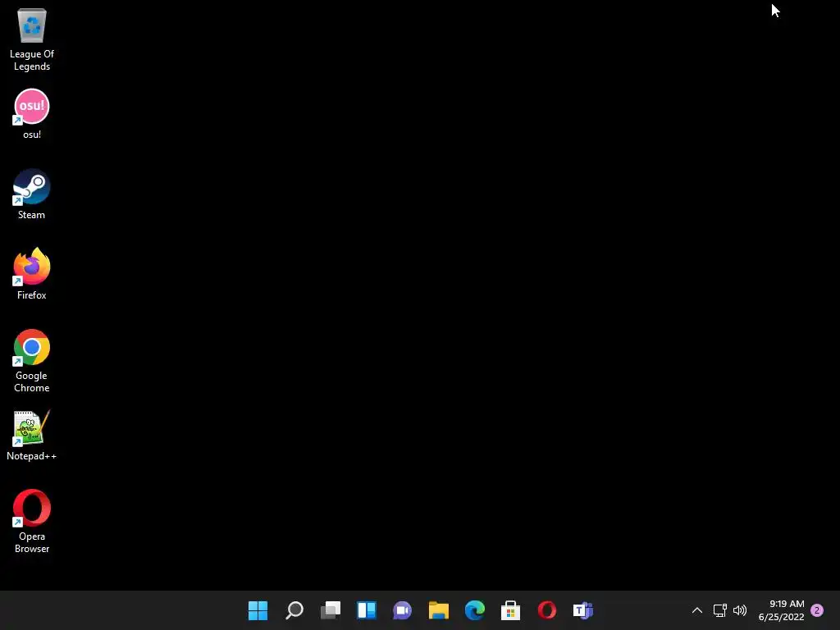
Task: Launch Microsoft Edge from the taskbar
Action: (475, 610)
